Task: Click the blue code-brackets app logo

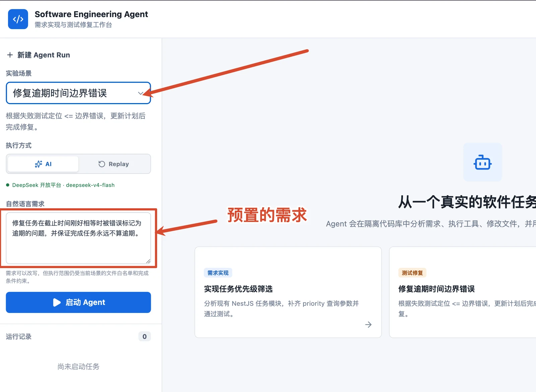Action: coord(18,19)
